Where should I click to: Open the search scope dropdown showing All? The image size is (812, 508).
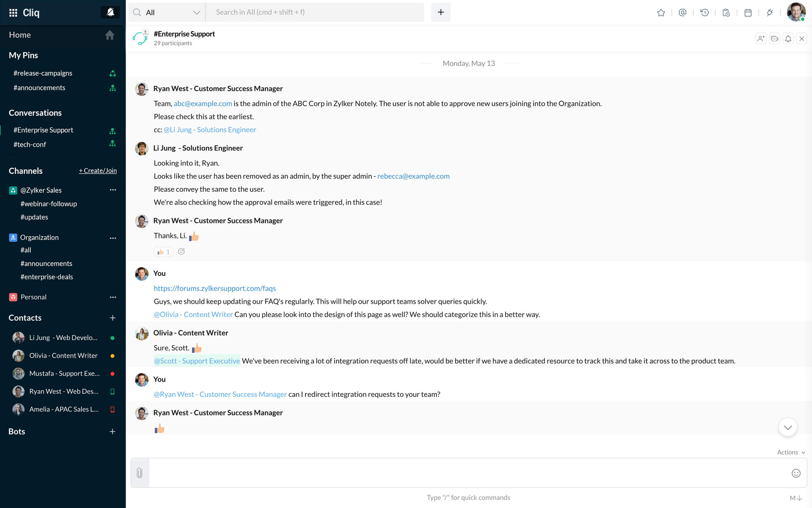point(167,12)
